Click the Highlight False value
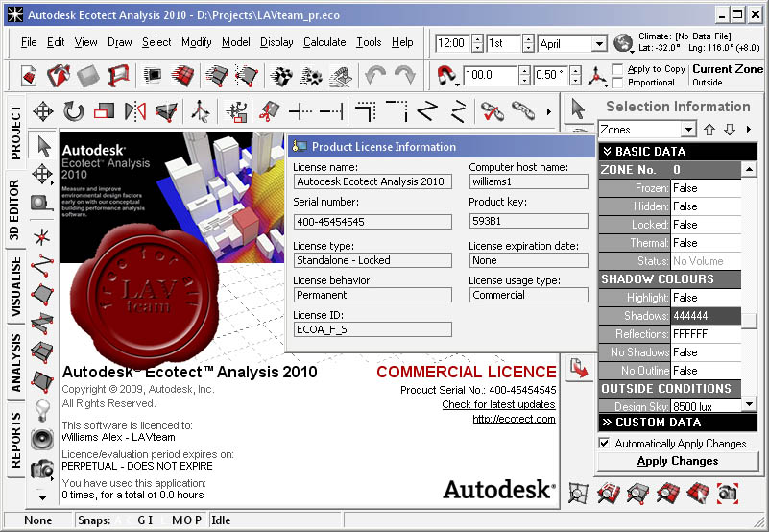Viewport: 769px width, 532px height. 706,298
